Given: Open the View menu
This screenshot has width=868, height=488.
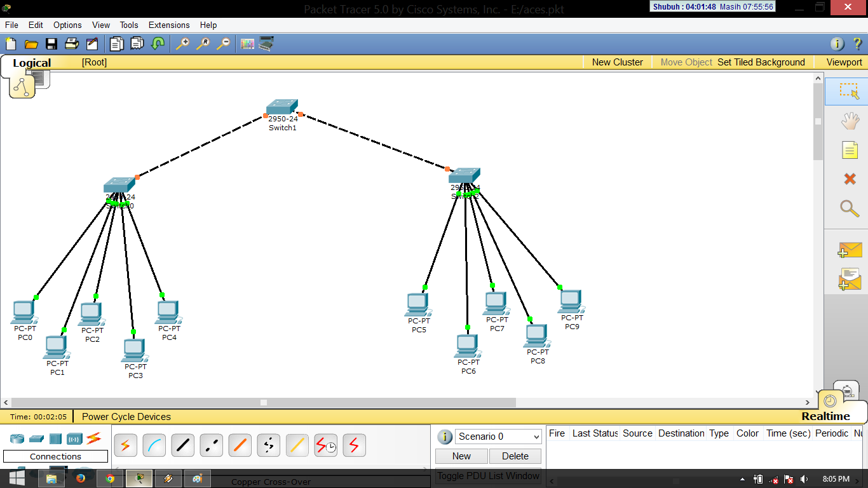Looking at the screenshot, I should [101, 25].
